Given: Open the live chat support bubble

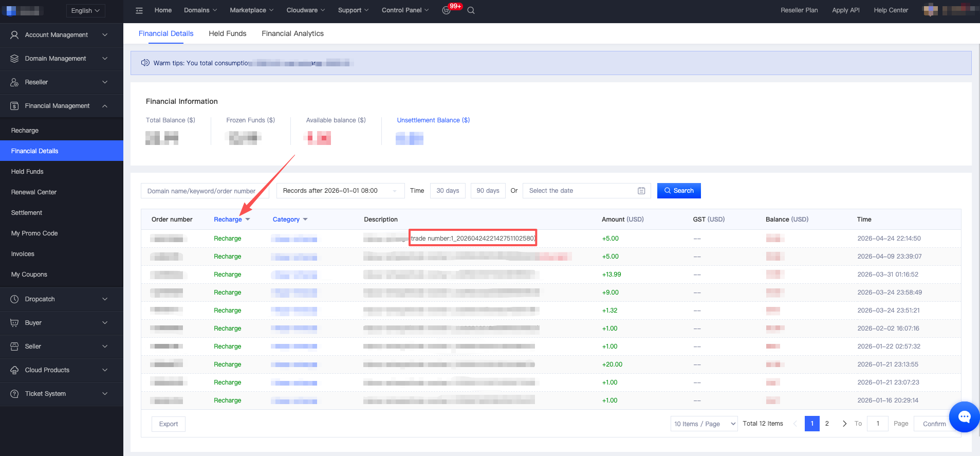Looking at the screenshot, I should pos(964,417).
